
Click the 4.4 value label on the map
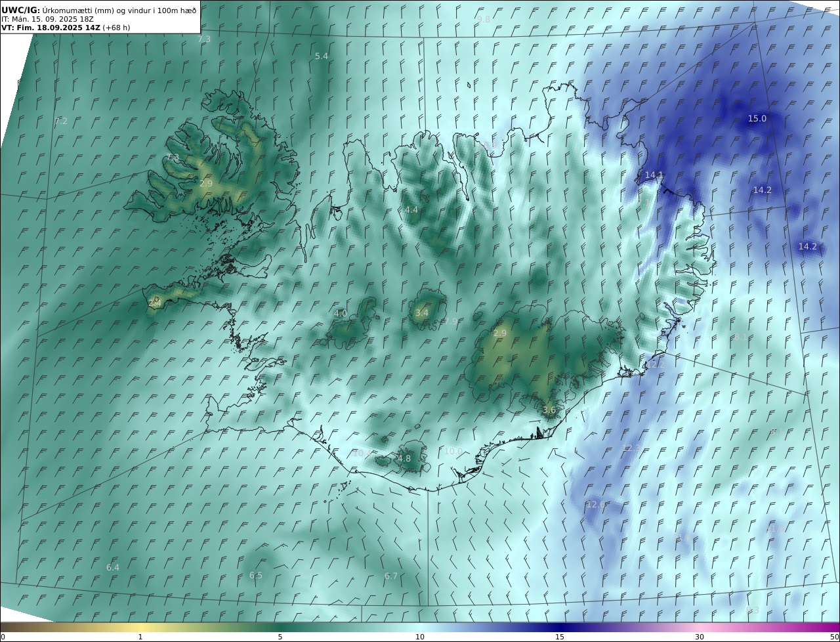[411, 210]
